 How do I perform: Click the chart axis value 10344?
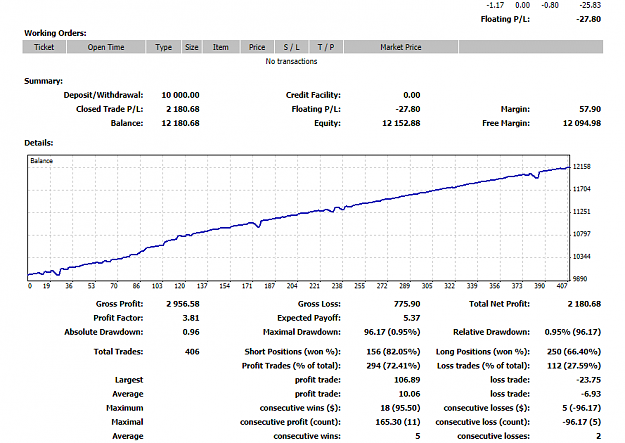coord(582,256)
